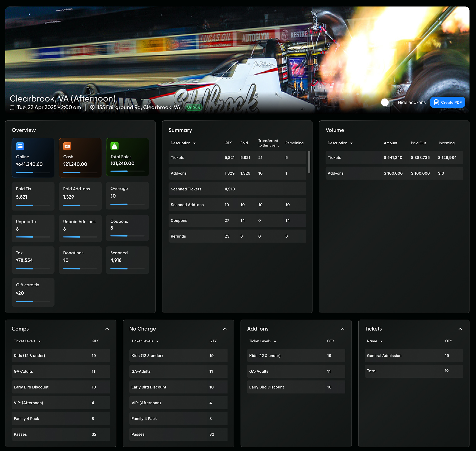Click the blue Online card icon
This screenshot has width=476, height=451.
tap(20, 146)
